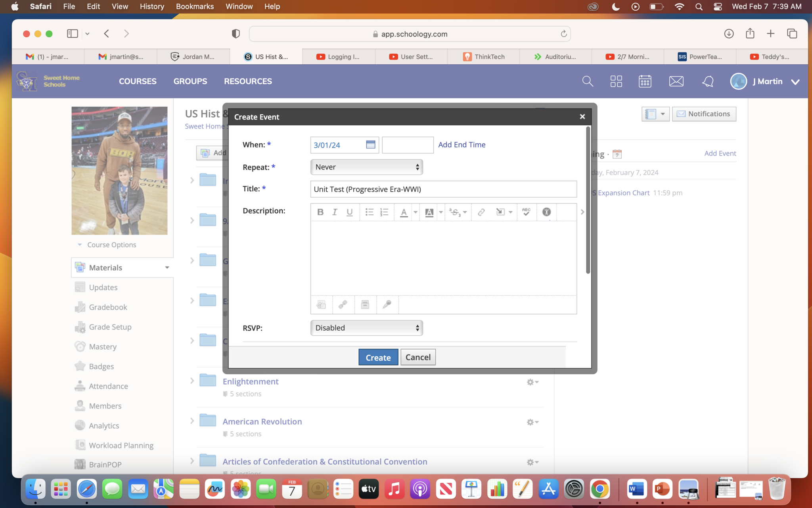Screen dimensions: 812x508
Task: Click the Add End Time link
Action: click(462, 144)
